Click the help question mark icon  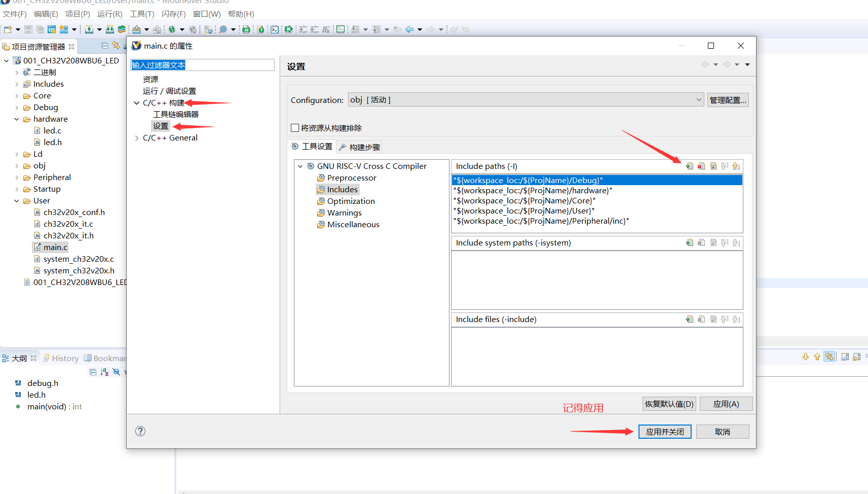pyautogui.click(x=140, y=431)
